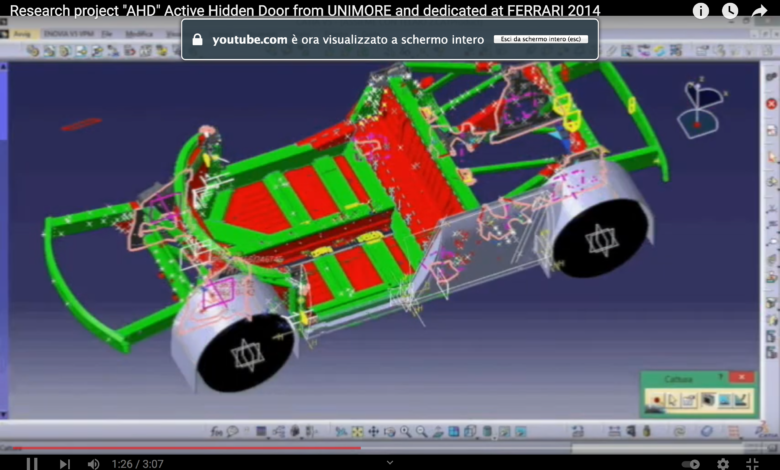Skip to the next video

(x=64, y=464)
